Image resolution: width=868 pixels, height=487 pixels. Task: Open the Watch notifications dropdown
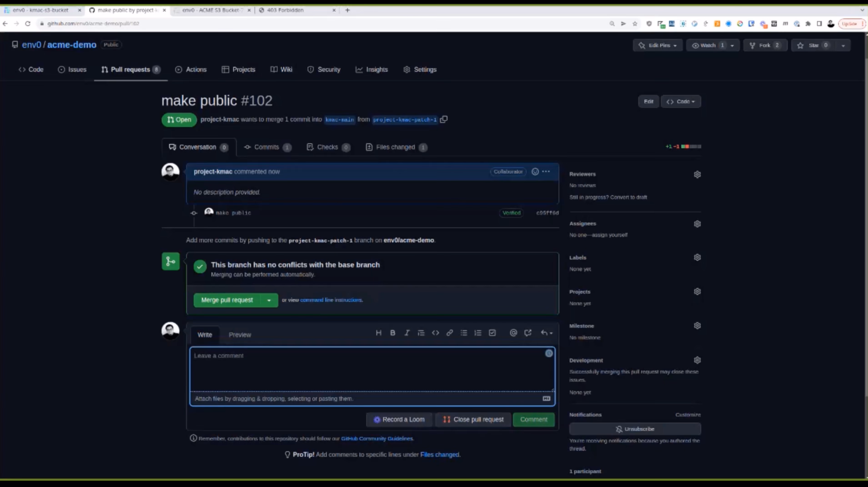click(713, 45)
